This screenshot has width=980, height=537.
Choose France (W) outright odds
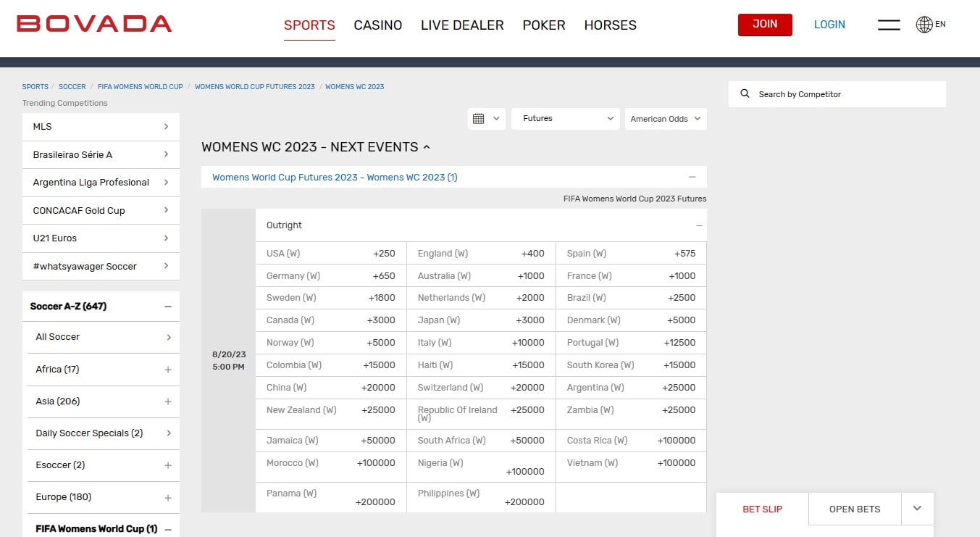(x=631, y=276)
